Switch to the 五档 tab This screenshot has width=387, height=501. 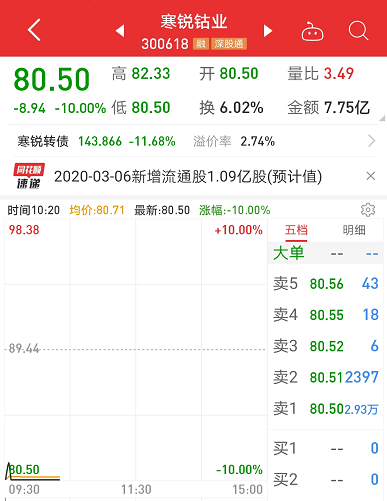pyautogui.click(x=296, y=230)
